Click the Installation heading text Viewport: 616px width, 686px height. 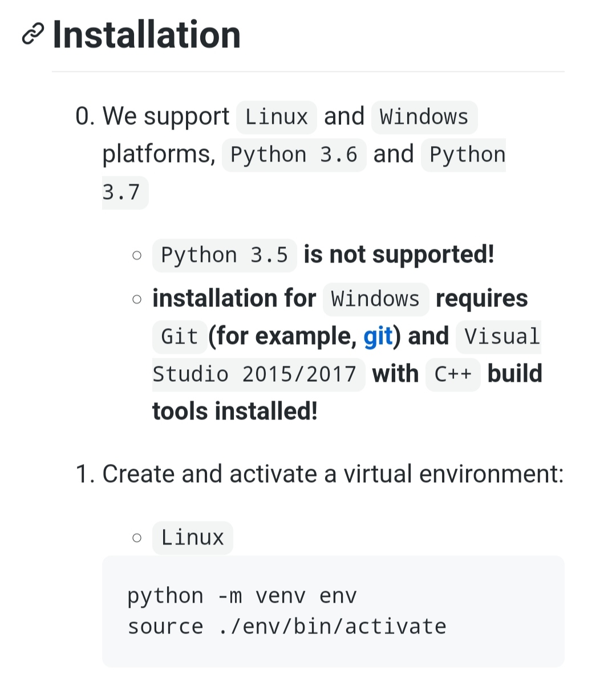click(x=145, y=35)
